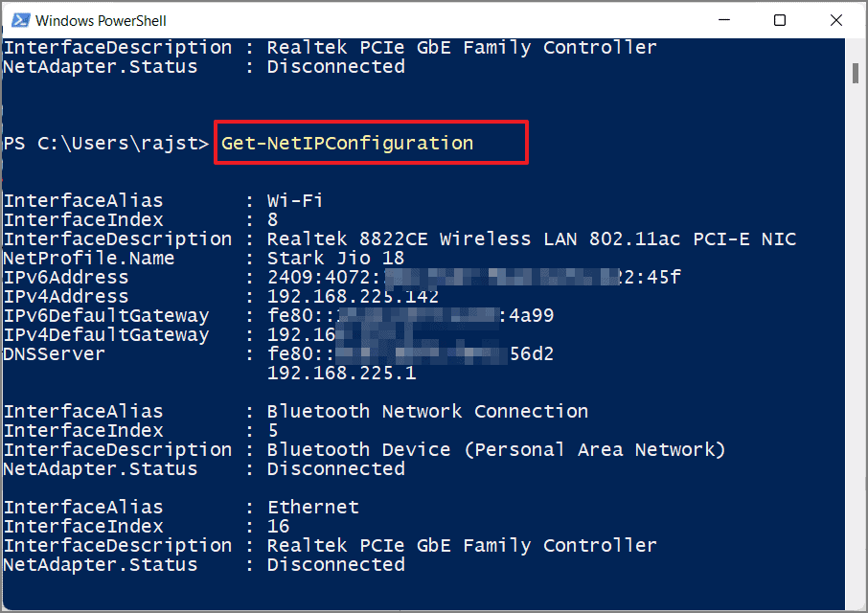The height and width of the screenshot is (613, 868).
Task: Click the PS C:\Users\rajst> prompt line
Action: [105, 142]
